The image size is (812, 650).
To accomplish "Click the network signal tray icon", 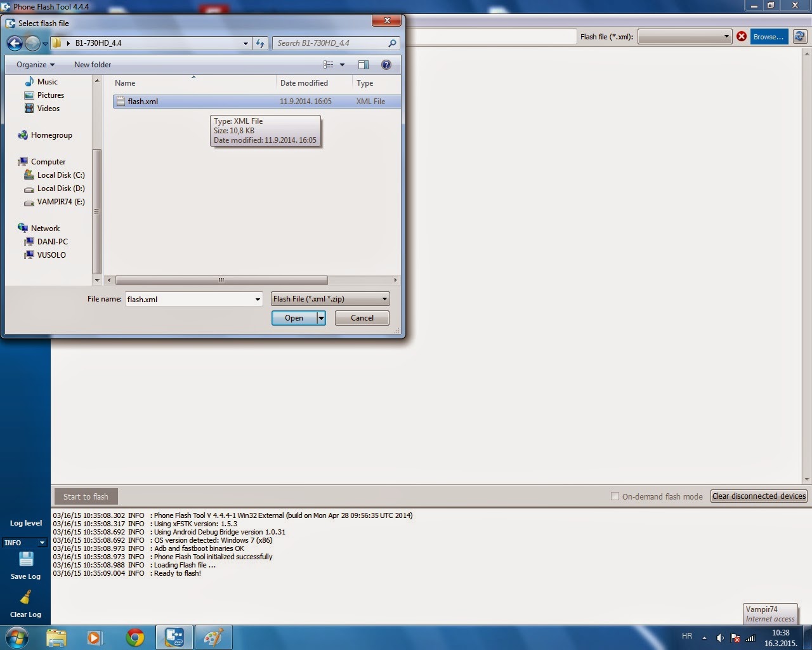I will point(751,638).
